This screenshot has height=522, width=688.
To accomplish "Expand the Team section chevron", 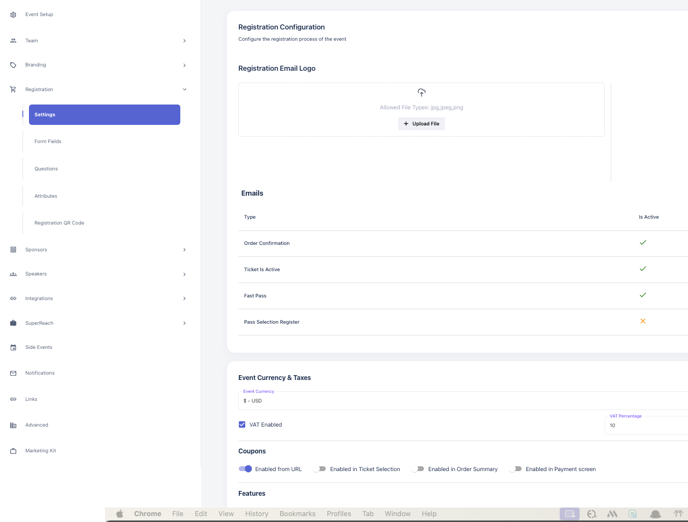I will [x=184, y=41].
